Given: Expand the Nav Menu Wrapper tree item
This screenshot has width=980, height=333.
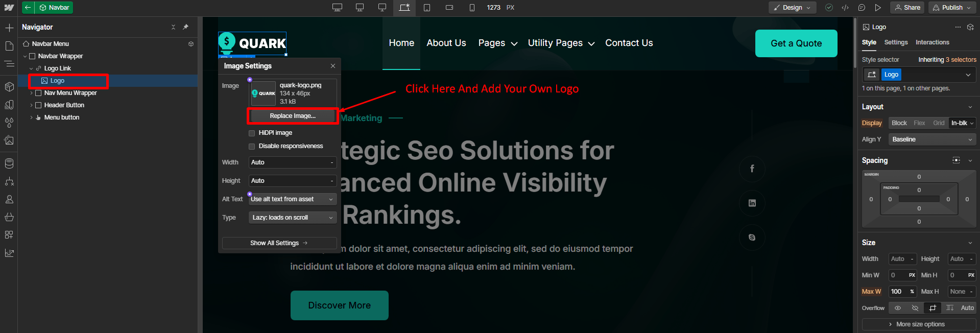Looking at the screenshot, I should coord(32,93).
